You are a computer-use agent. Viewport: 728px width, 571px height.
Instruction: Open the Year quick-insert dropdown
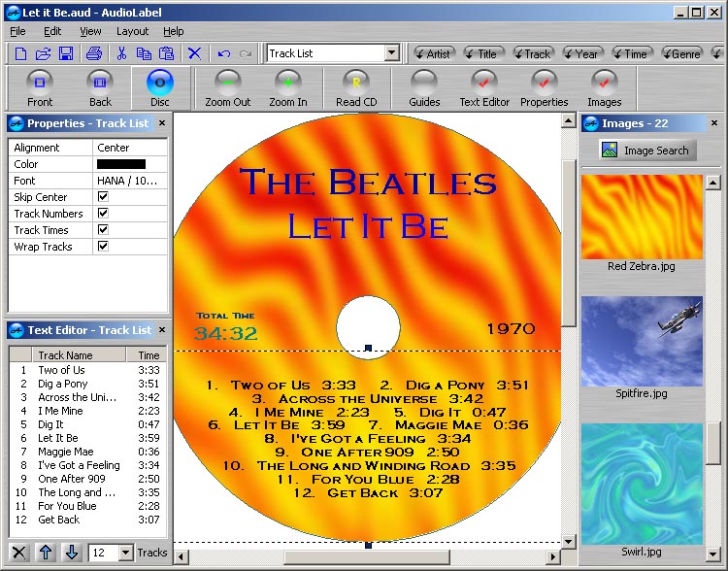[x=582, y=53]
